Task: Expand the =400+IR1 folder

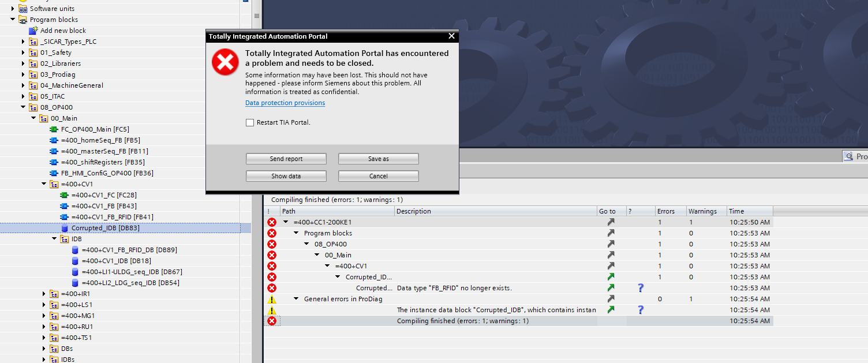Action: [44, 294]
